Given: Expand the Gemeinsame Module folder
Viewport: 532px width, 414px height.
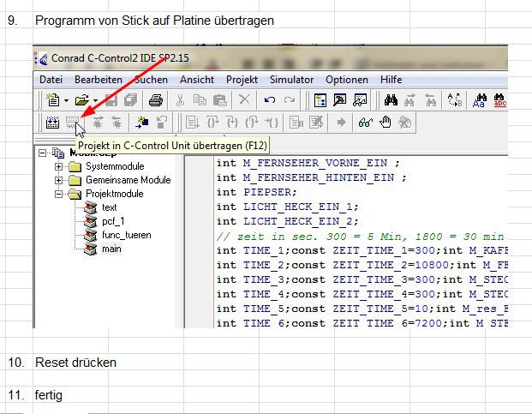Looking at the screenshot, I should [59, 180].
